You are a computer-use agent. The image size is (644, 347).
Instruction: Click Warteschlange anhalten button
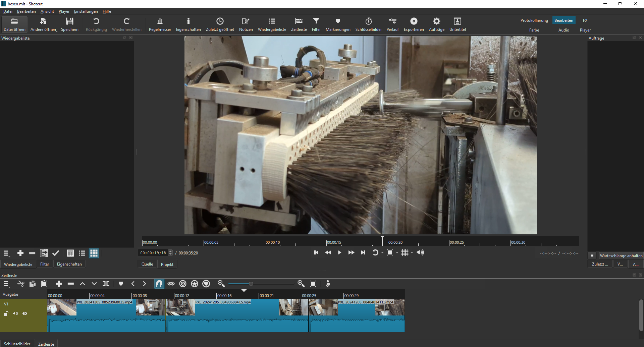pos(621,256)
